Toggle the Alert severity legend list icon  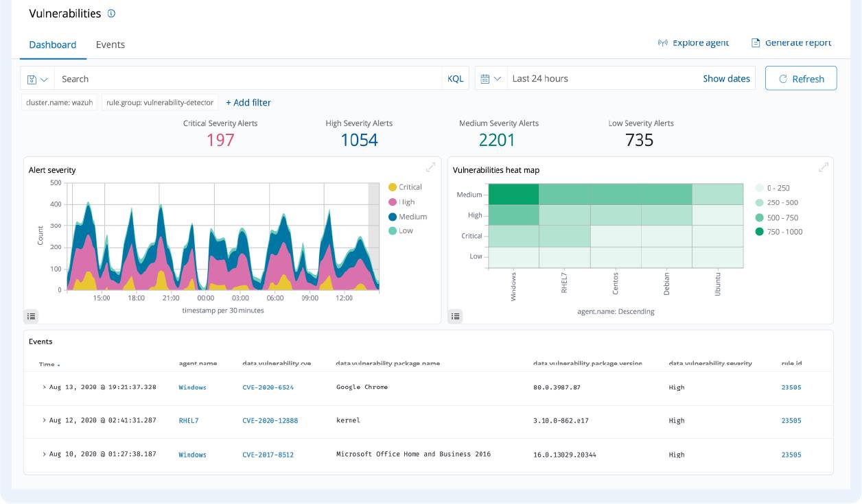(x=31, y=316)
